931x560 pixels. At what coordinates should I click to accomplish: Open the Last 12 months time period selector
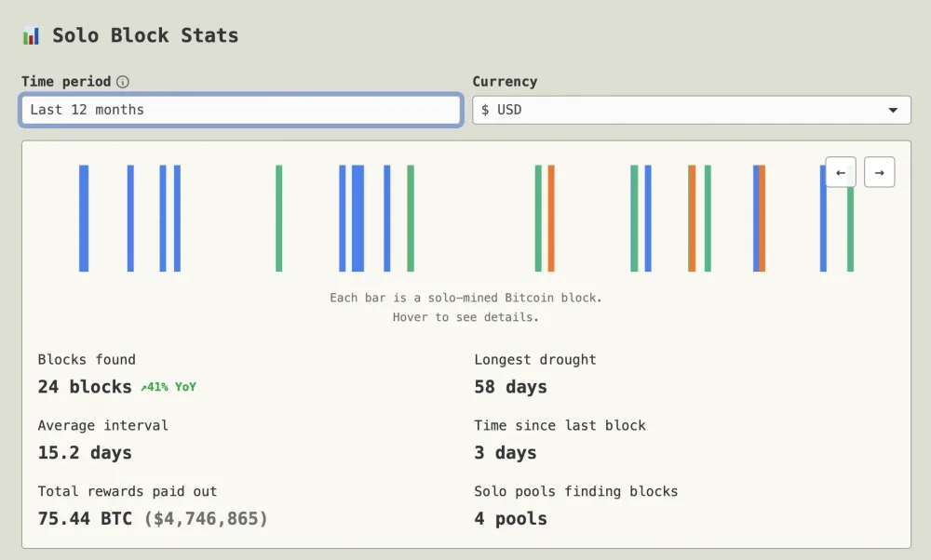coord(241,110)
